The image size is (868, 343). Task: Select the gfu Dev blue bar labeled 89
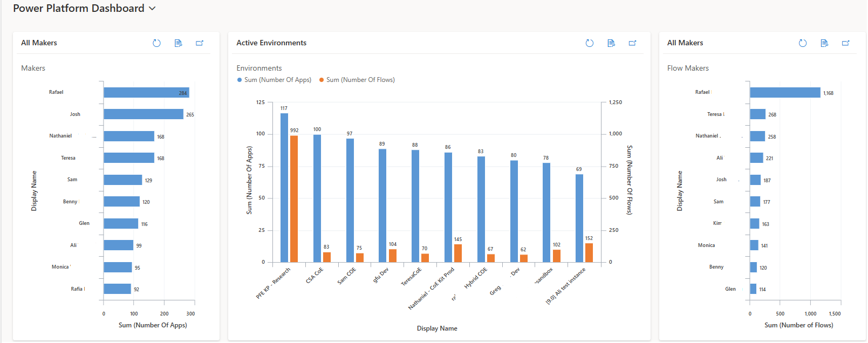pos(382,205)
